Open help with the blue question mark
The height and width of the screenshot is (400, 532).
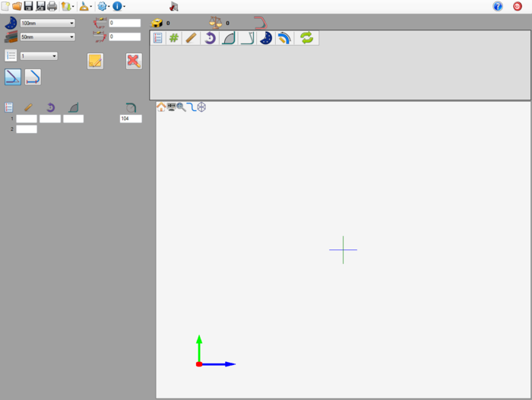pyautogui.click(x=498, y=6)
